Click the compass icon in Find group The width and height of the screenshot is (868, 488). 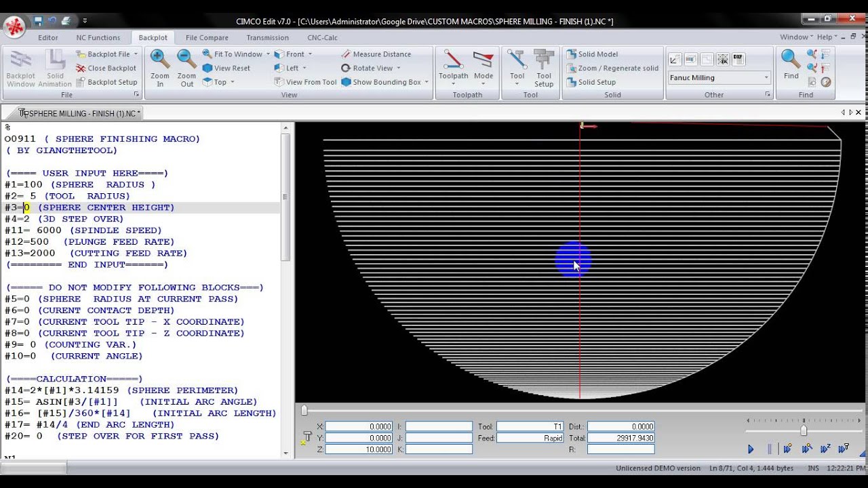(826, 82)
